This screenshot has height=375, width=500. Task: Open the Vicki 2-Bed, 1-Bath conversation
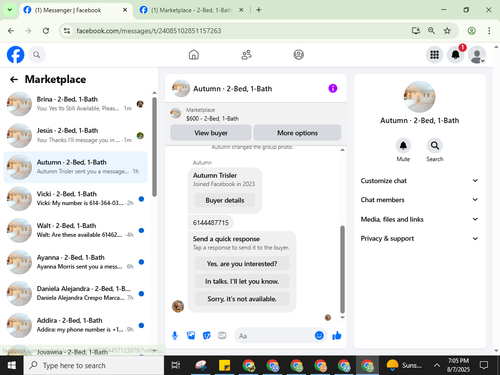click(x=75, y=199)
